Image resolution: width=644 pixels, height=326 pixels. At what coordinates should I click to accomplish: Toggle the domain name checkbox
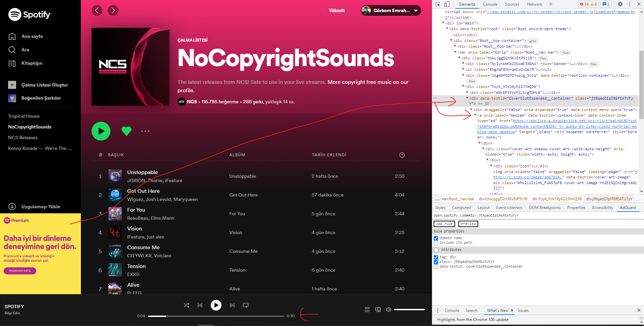tap(436, 238)
